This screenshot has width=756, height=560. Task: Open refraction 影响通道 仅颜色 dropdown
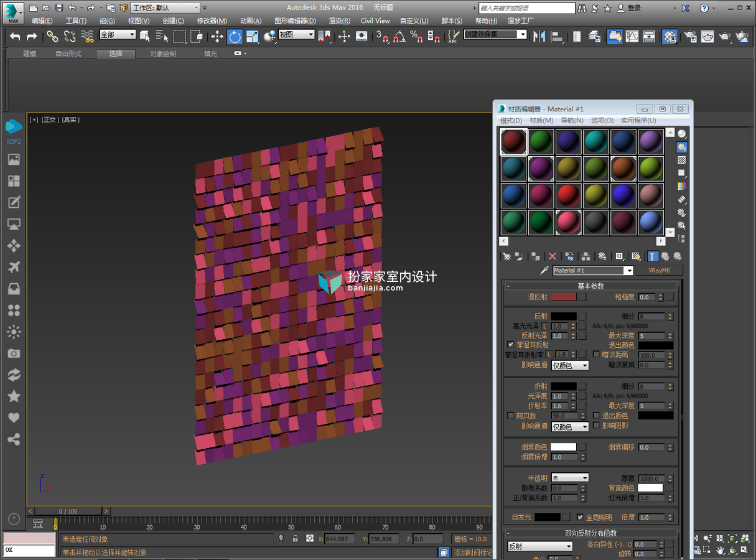pyautogui.click(x=570, y=427)
